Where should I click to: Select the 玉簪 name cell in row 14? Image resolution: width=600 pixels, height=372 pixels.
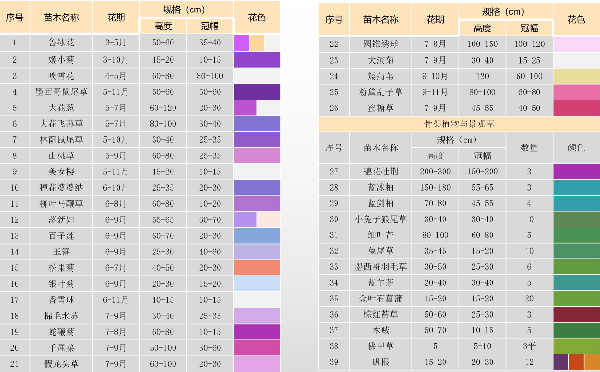pos(61,251)
